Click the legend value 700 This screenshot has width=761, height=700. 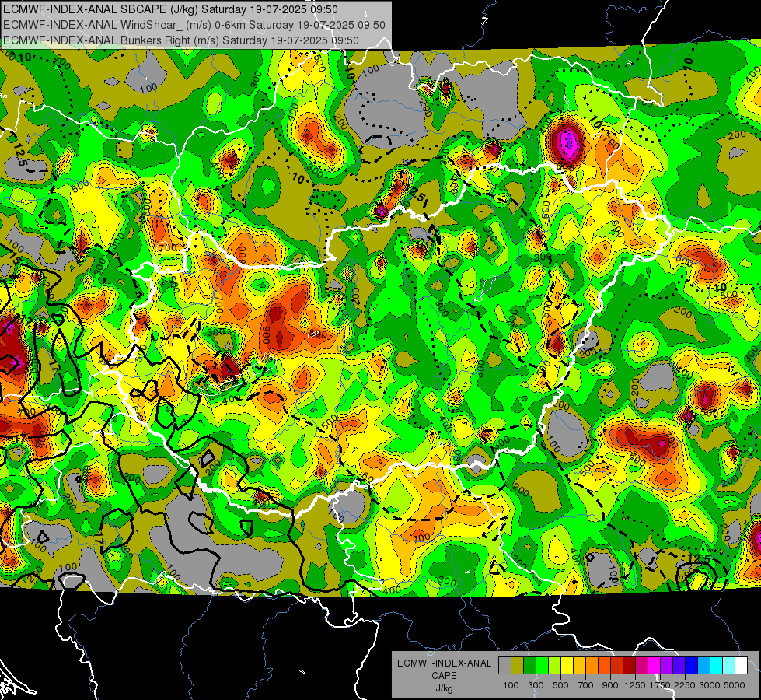pyautogui.click(x=586, y=685)
